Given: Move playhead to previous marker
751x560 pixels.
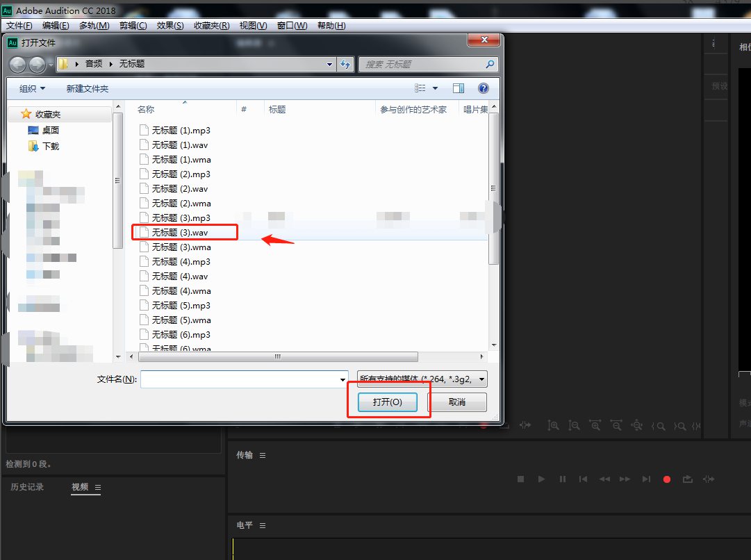Looking at the screenshot, I should click(583, 479).
